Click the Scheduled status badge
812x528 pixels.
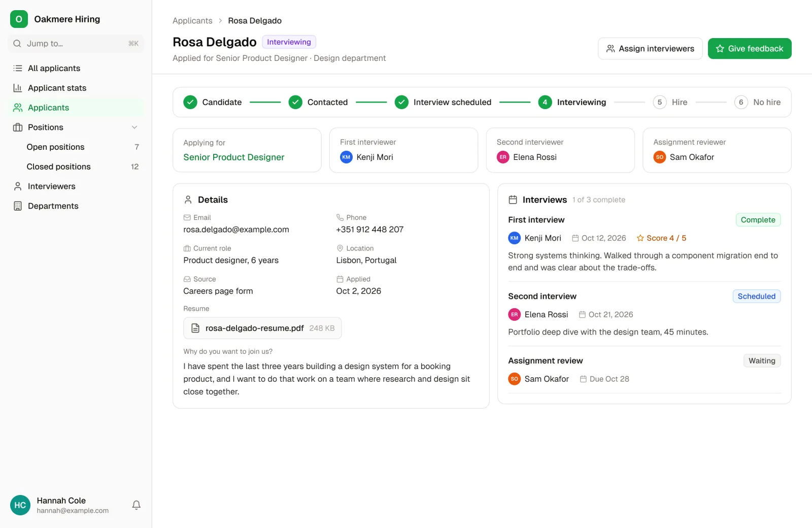point(757,296)
